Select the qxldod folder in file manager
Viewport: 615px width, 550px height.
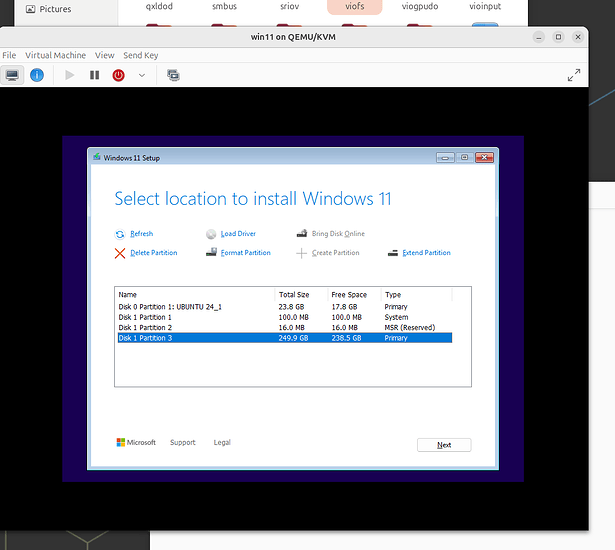pyautogui.click(x=159, y=7)
